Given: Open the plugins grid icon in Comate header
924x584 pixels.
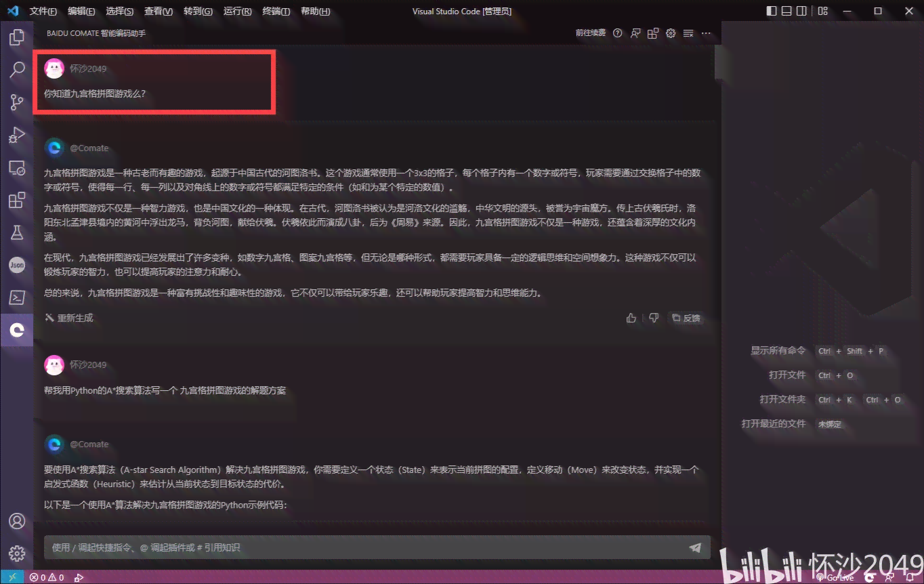Looking at the screenshot, I should pyautogui.click(x=653, y=33).
